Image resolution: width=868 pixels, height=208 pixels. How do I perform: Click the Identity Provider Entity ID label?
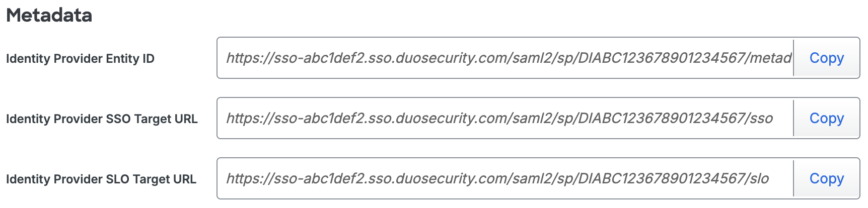tap(80, 59)
